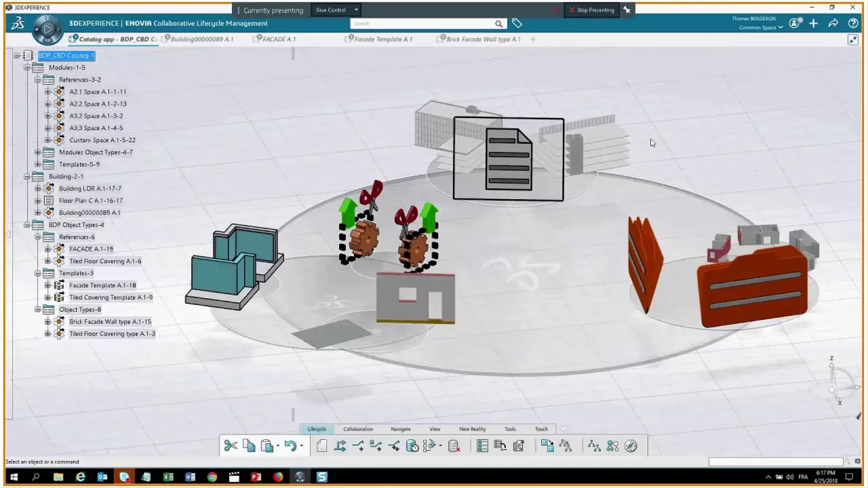868x488 pixels.
Task: Click the orange folder object in 3D view
Action: click(752, 286)
